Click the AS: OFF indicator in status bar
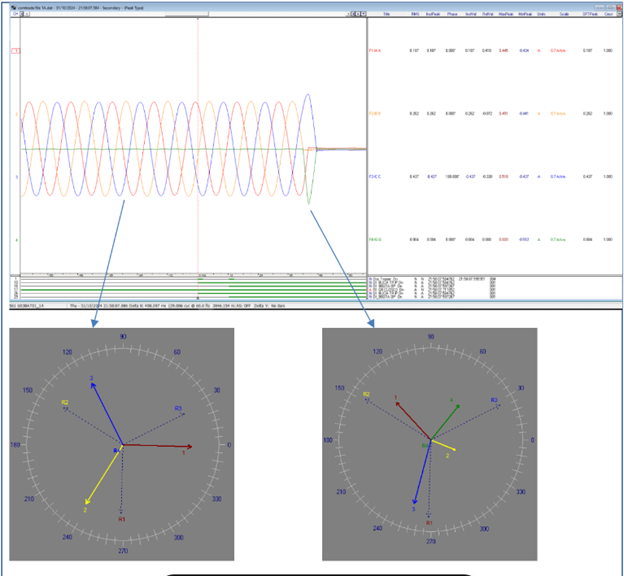The height and width of the screenshot is (576, 624). click(x=243, y=306)
